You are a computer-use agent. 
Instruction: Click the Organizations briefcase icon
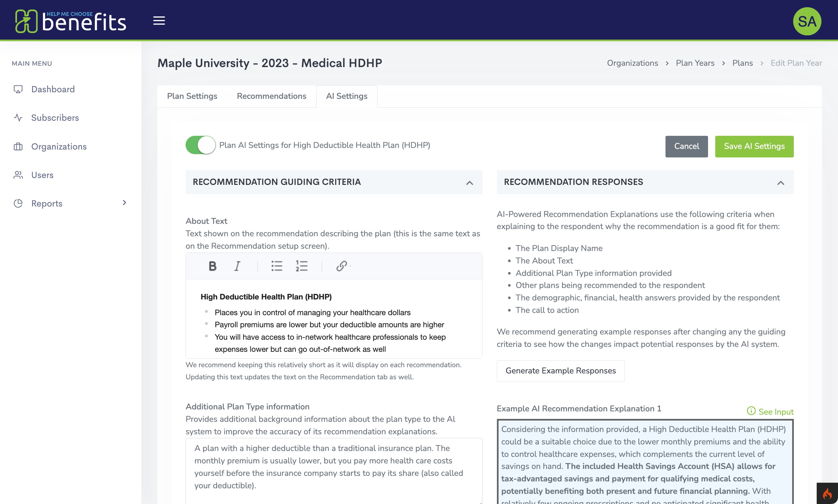click(x=18, y=146)
